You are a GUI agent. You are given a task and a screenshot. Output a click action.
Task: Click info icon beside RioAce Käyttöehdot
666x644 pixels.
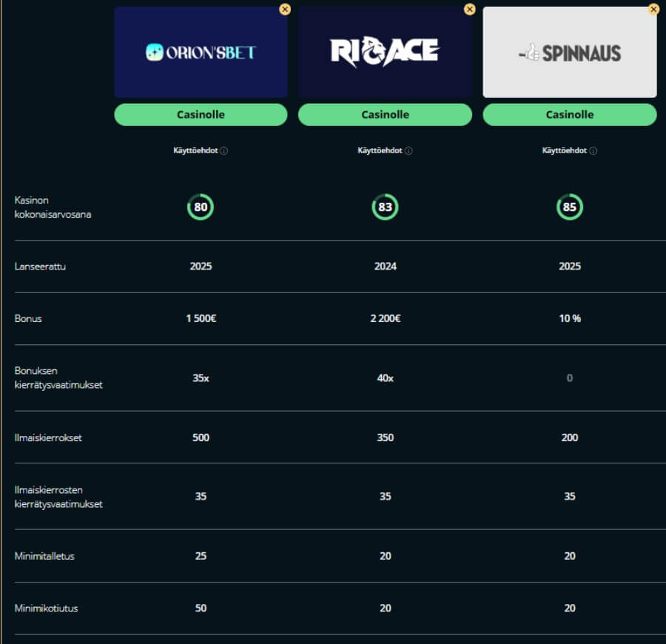[408, 151]
